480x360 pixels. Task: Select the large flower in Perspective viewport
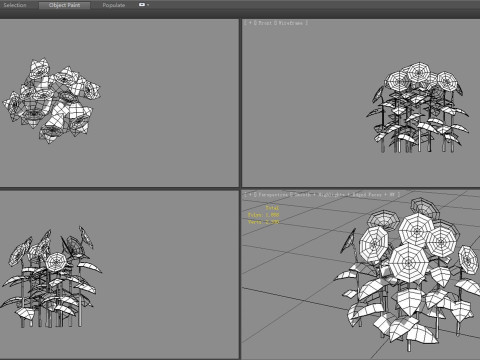pyautogui.click(x=409, y=263)
